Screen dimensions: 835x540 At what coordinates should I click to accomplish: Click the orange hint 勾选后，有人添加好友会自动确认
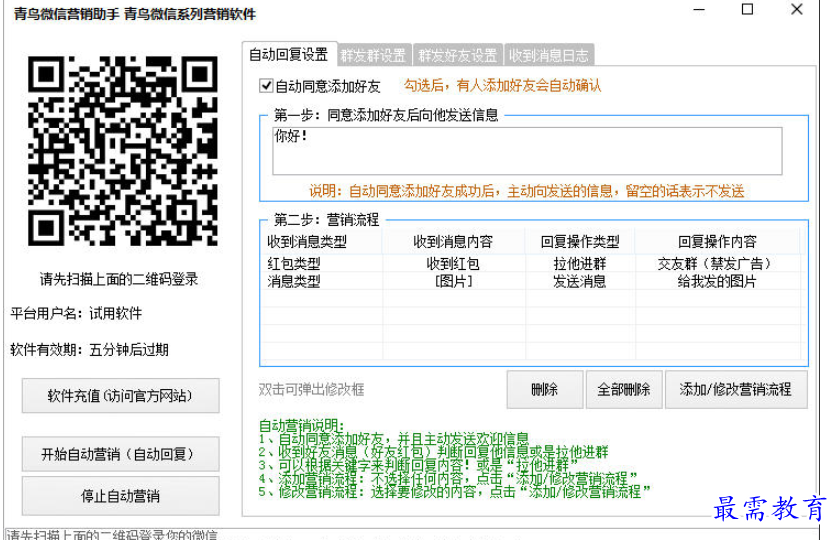pyautogui.click(x=502, y=86)
